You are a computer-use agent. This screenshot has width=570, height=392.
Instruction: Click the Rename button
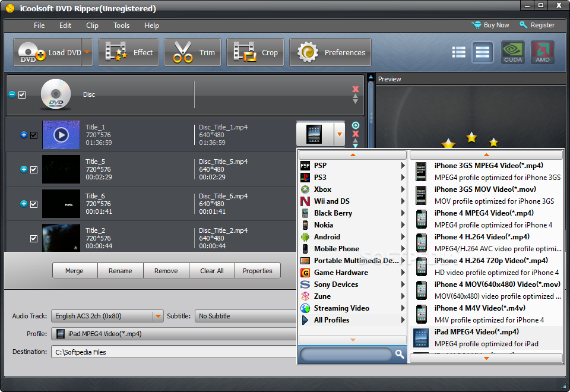tap(121, 271)
